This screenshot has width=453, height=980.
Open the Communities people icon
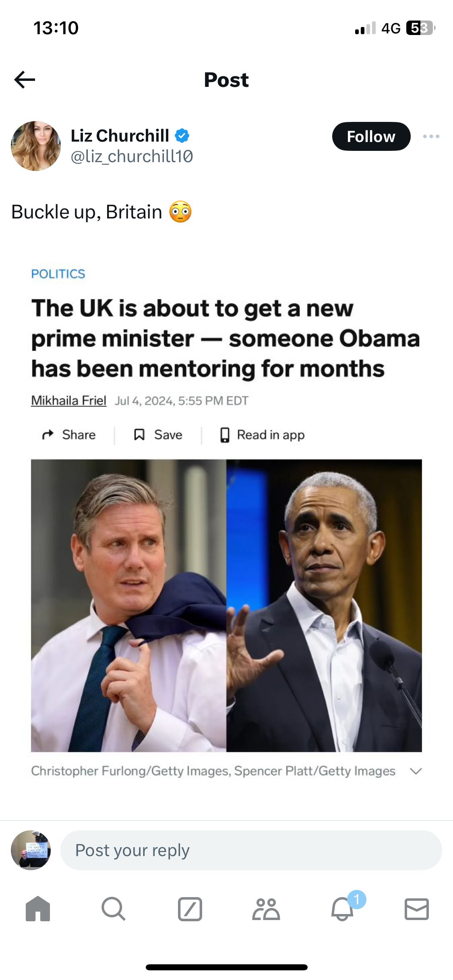(x=266, y=909)
